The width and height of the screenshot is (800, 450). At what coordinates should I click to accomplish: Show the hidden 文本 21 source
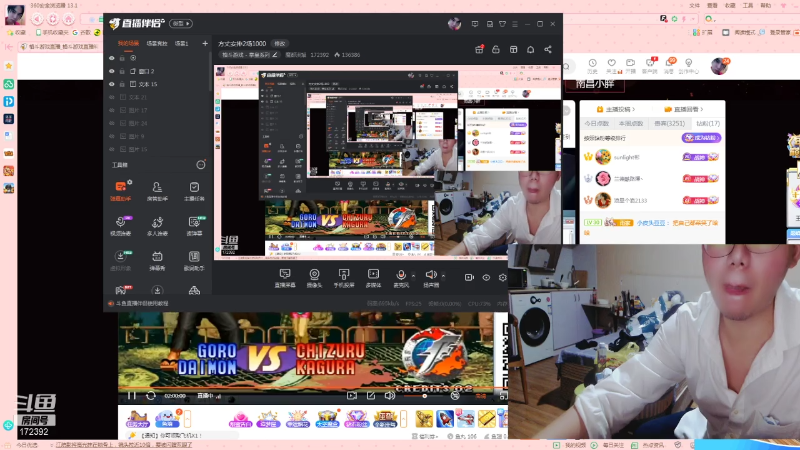(112, 97)
